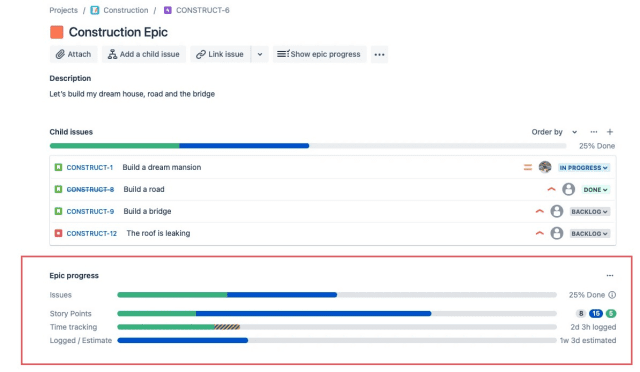
Task: Click the epic description text
Action: coord(132,94)
